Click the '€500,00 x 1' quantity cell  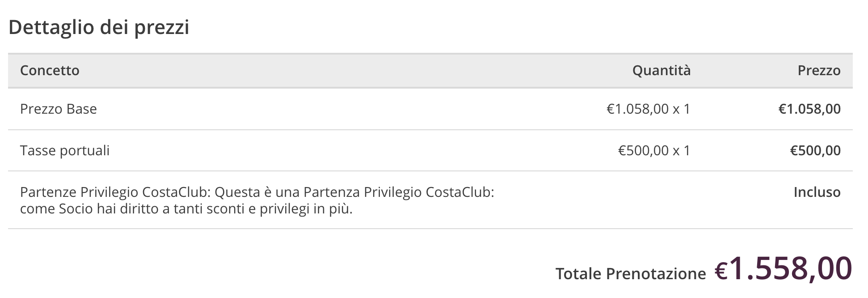[x=654, y=151]
